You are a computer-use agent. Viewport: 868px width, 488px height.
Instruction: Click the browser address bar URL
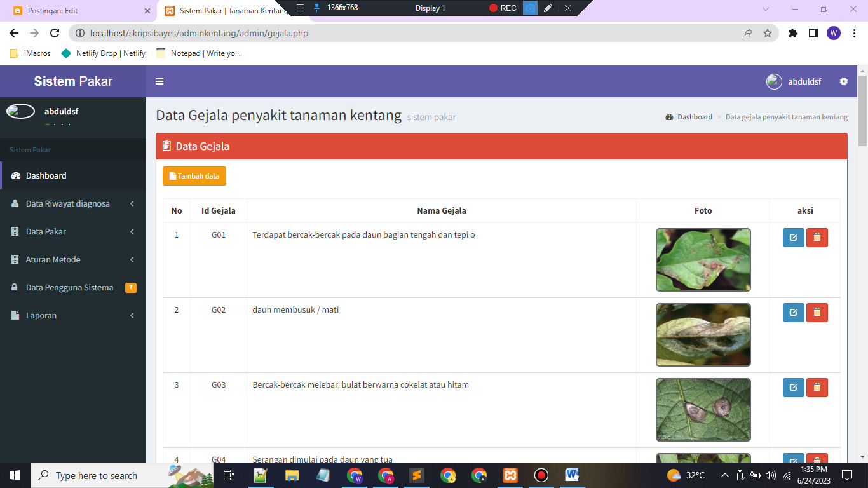(199, 33)
